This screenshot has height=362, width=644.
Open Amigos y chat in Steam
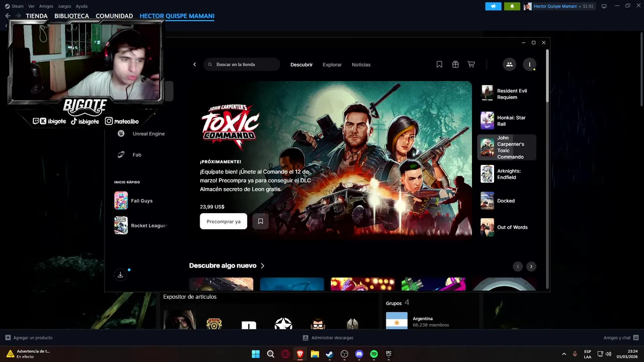[621, 338]
